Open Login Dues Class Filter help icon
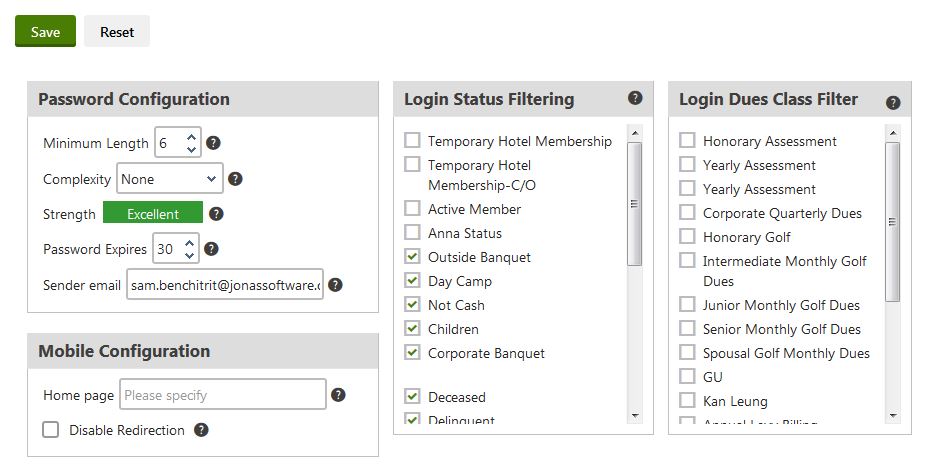934x470 pixels. point(893,102)
